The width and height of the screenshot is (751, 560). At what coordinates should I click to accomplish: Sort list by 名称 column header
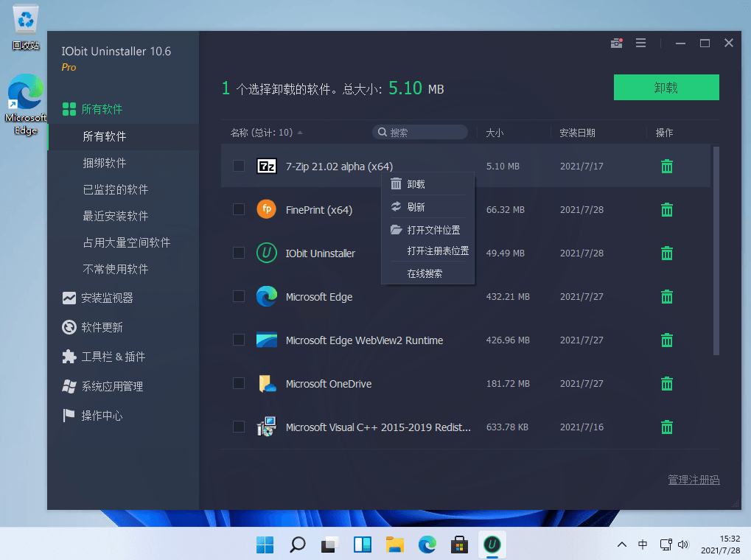[x=266, y=133]
